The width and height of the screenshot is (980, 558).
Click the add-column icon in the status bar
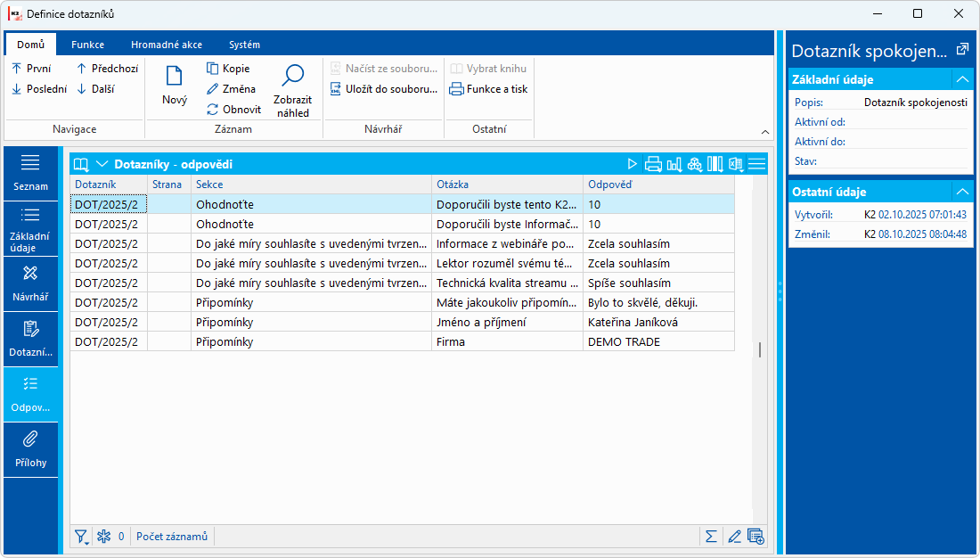pos(755,536)
